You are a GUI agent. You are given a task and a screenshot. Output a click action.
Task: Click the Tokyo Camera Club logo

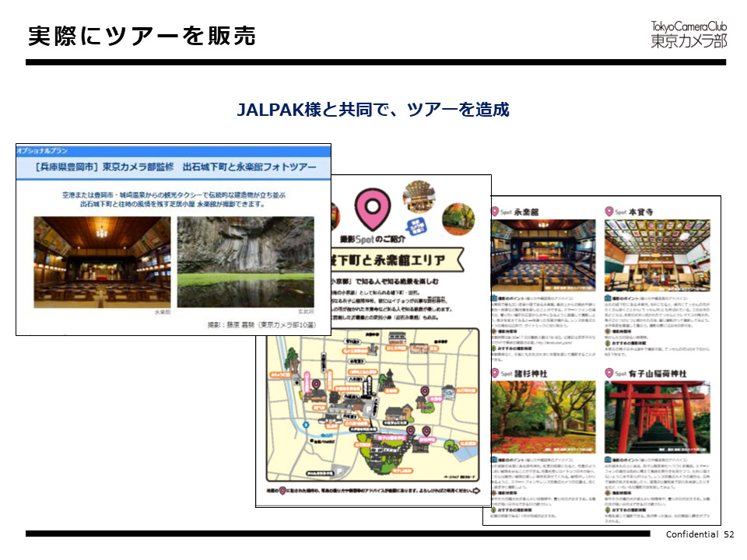pos(688,34)
